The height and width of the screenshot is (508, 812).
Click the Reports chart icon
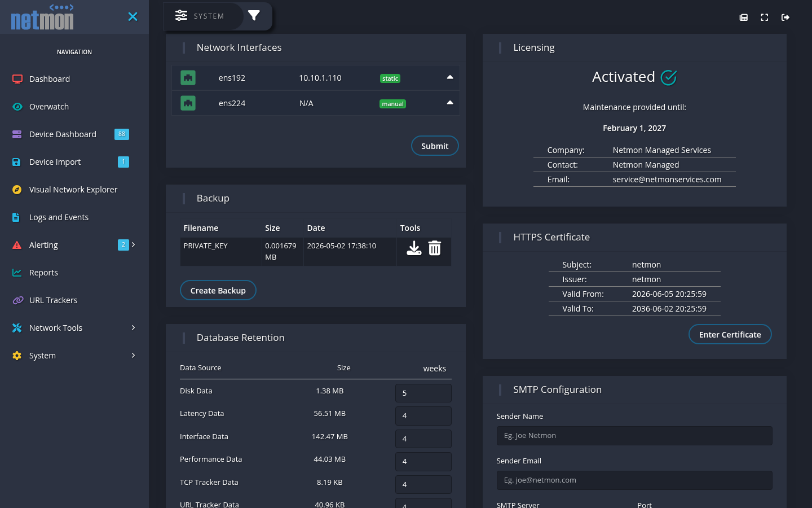(x=17, y=273)
